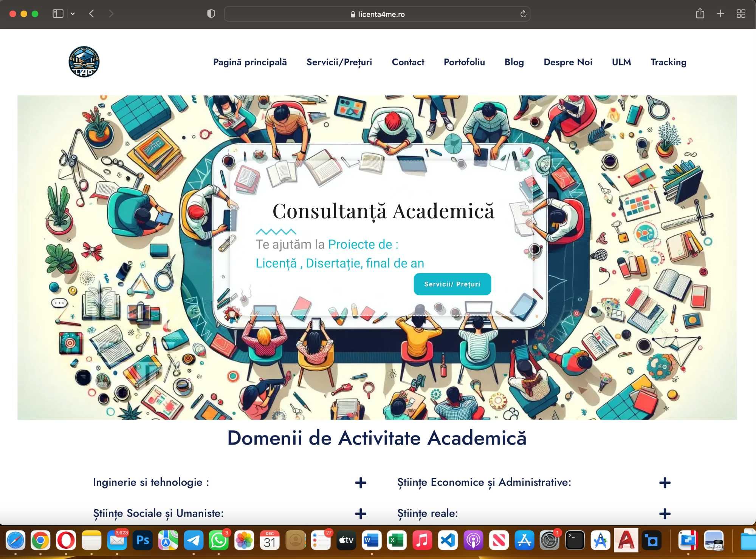Open the Contacts app in Dock
The height and width of the screenshot is (559, 756).
coord(296,540)
